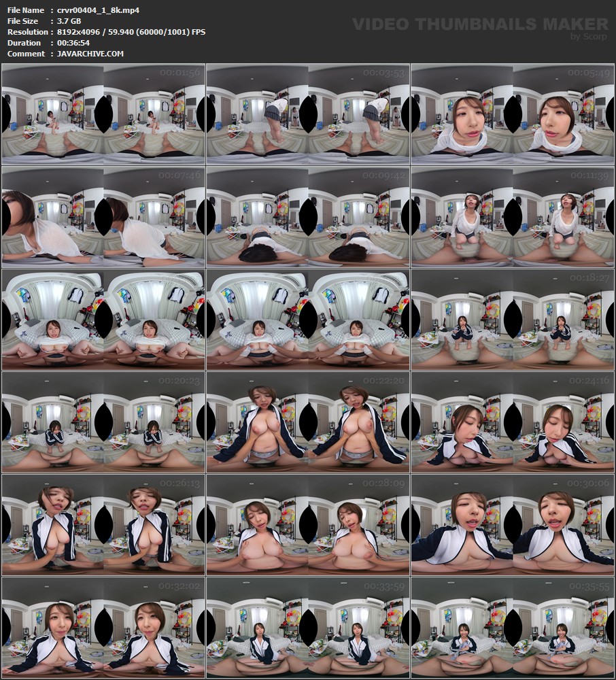Open the last thumbnail at 00:35:55
This screenshot has width=616, height=680.
(513, 628)
